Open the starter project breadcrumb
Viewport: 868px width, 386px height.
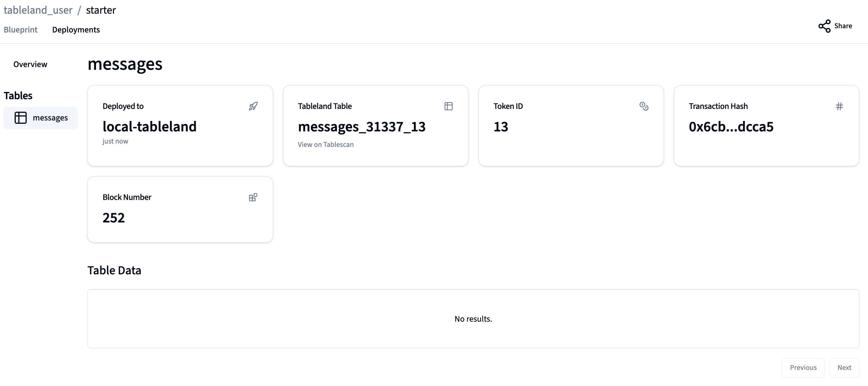point(101,10)
